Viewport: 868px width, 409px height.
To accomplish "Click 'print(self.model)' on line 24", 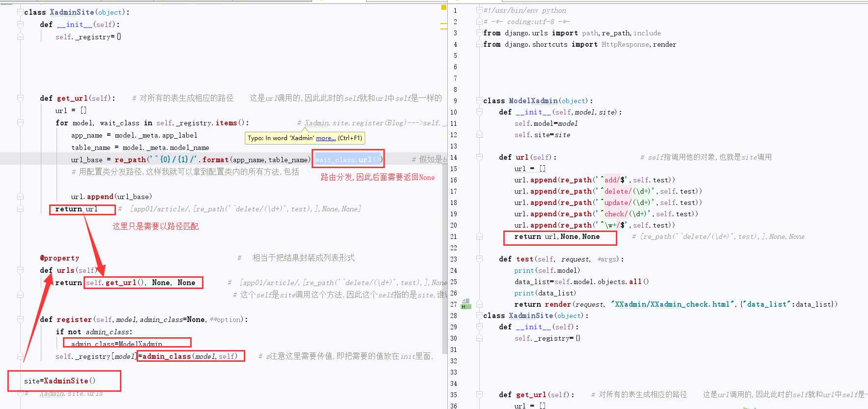I will 547,270.
